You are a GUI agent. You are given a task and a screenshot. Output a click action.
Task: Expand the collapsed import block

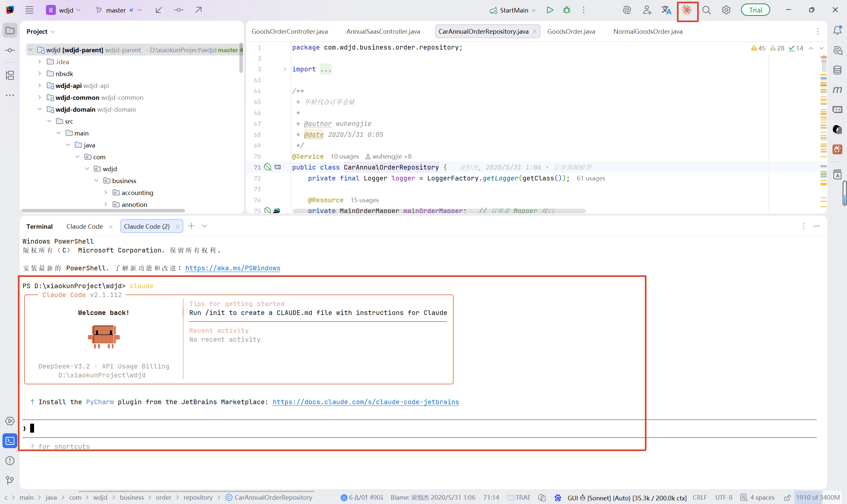[285, 69]
